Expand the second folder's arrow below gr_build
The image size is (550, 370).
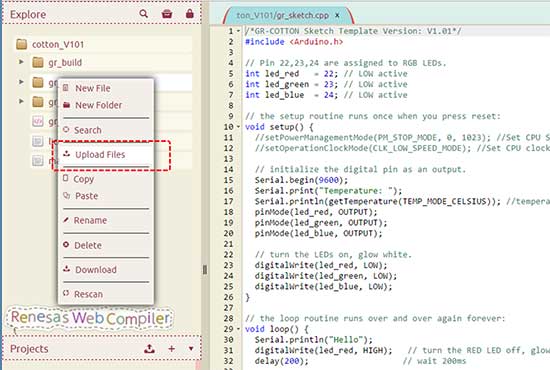pyautogui.click(x=21, y=82)
